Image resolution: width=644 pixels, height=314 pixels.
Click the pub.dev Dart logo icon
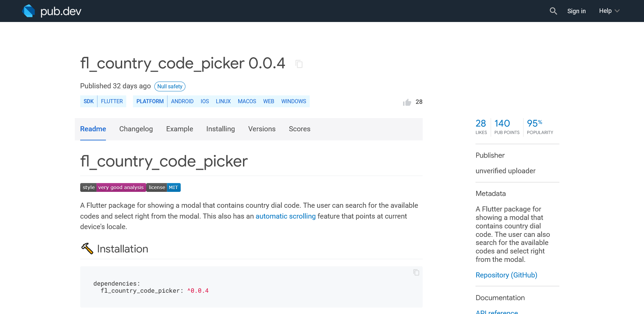[28, 11]
